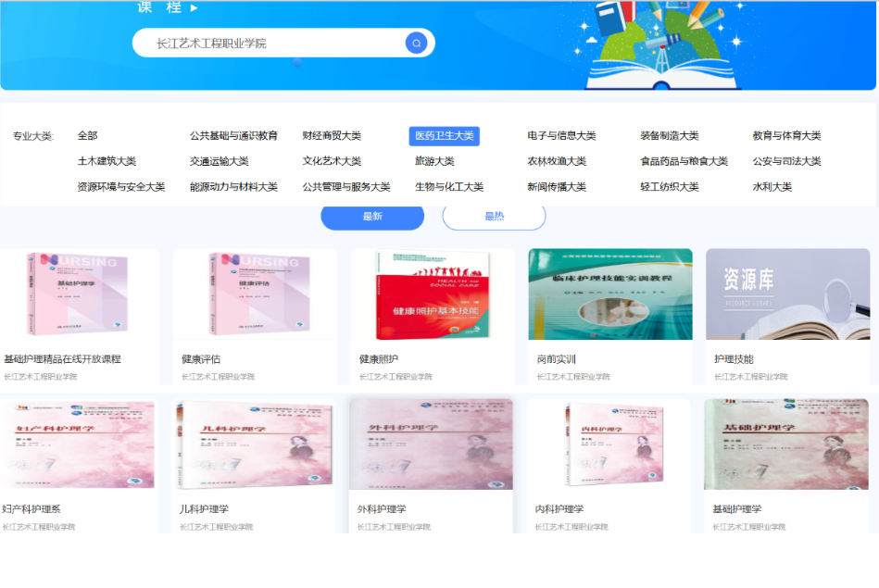This screenshot has height=588, width=879.
Task: Click the blue search icon button
Action: pyautogui.click(x=416, y=44)
